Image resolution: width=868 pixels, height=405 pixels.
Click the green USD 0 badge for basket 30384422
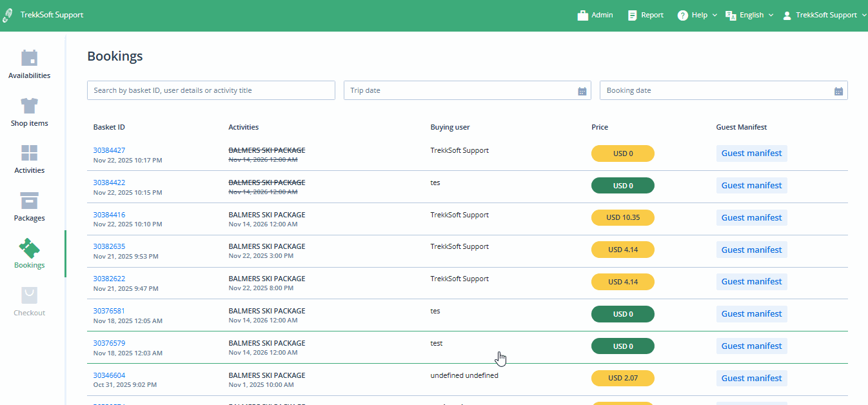(622, 186)
